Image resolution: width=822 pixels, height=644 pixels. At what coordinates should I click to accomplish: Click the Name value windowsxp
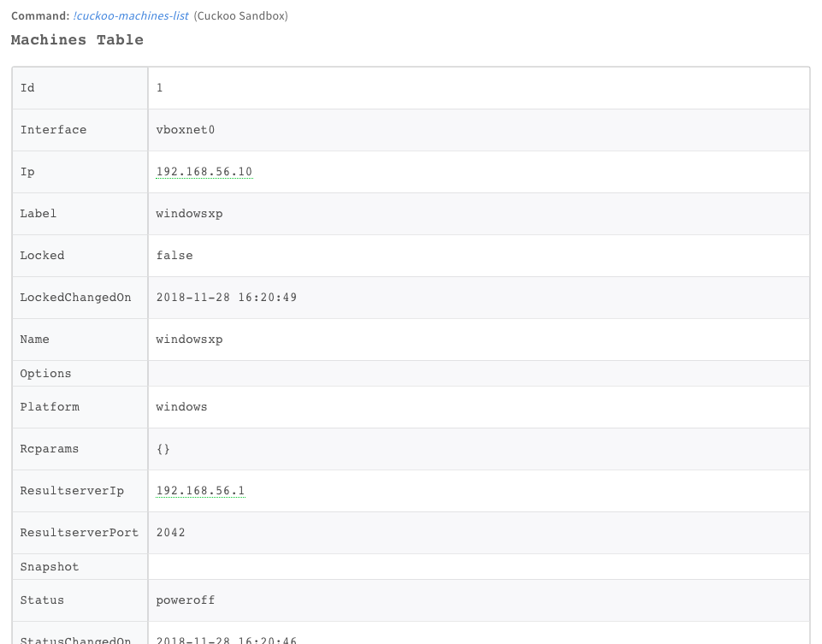click(189, 340)
